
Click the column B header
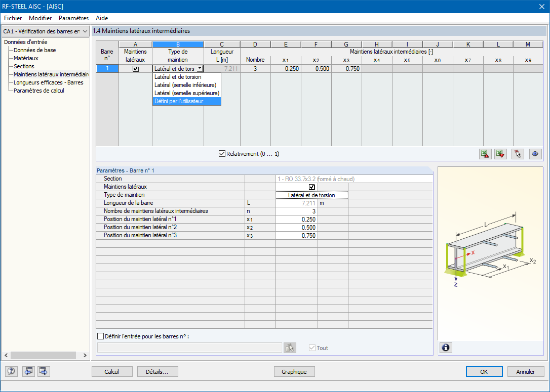tap(178, 44)
